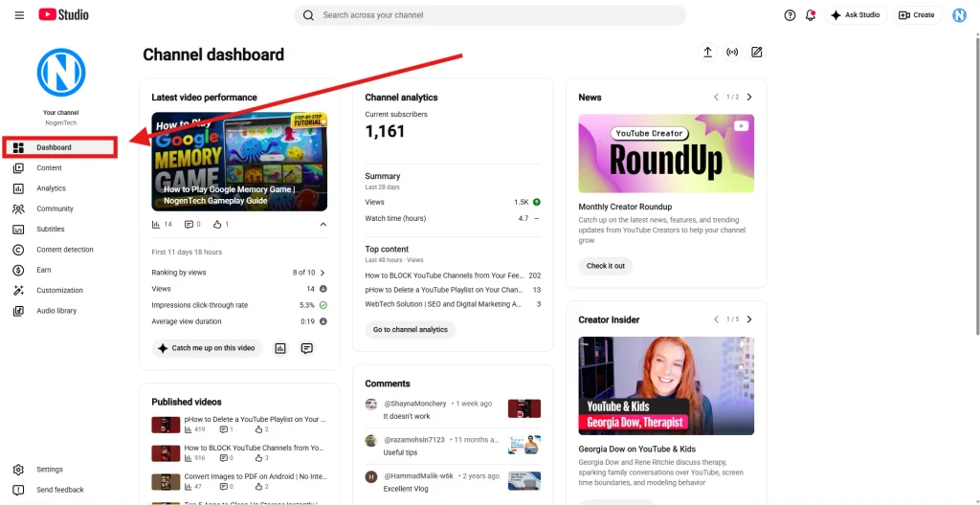Screen dimensions: 980x505
Task: Select Dashboard in the sidebar
Action: point(60,148)
